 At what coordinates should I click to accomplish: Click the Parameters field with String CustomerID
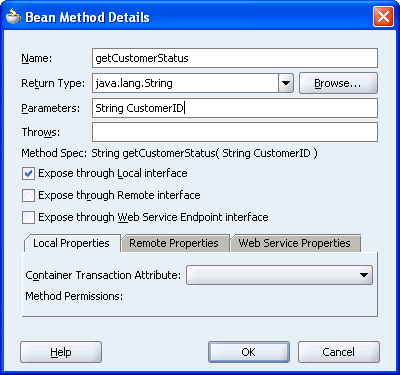tap(235, 108)
